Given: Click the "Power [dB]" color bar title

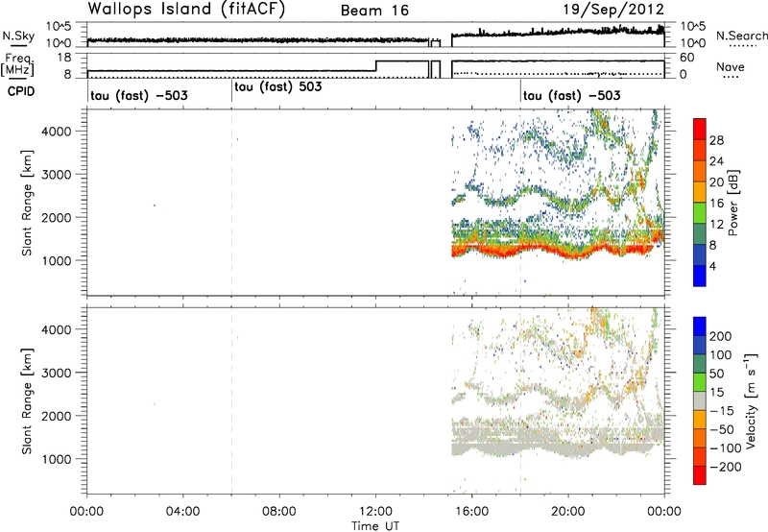Looking at the screenshot, I should point(732,203).
